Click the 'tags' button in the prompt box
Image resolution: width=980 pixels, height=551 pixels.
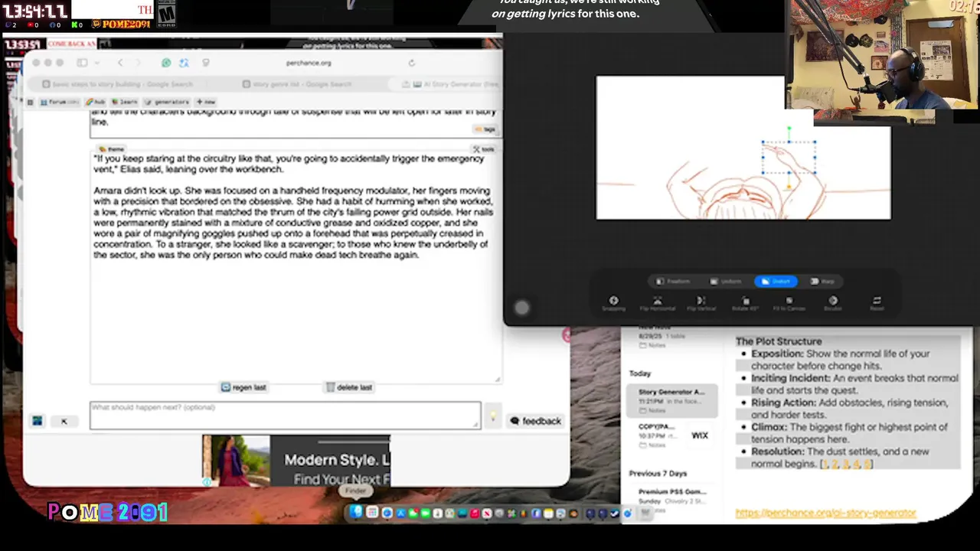485,130
